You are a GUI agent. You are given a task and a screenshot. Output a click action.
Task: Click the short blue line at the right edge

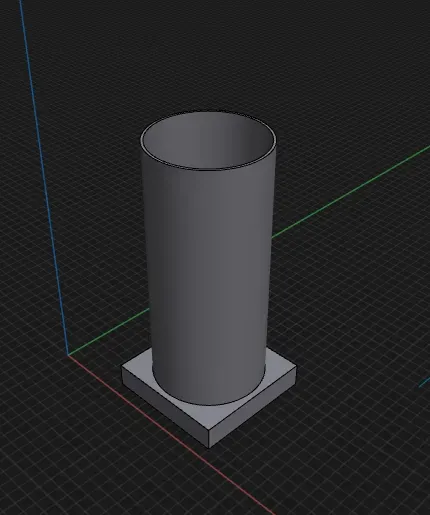424,382
